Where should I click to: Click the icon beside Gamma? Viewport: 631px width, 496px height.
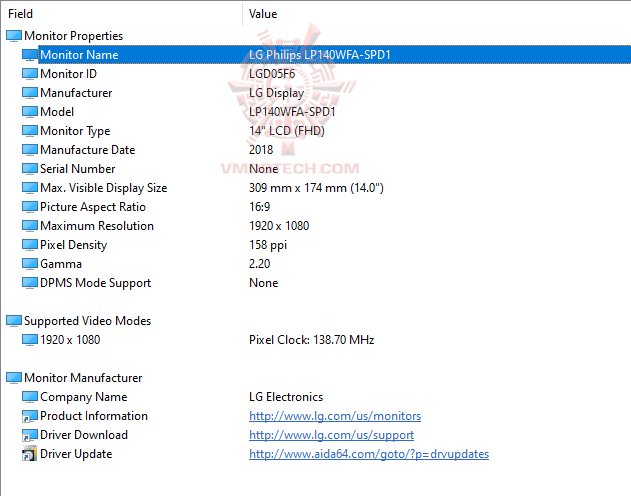[30, 264]
